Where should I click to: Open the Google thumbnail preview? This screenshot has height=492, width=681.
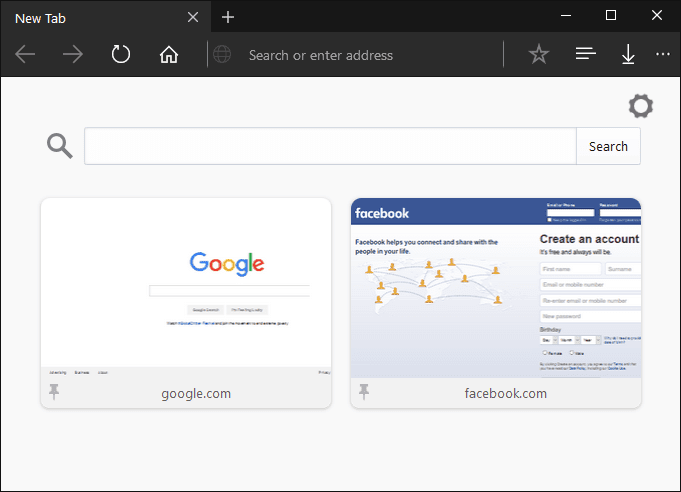[x=186, y=288]
